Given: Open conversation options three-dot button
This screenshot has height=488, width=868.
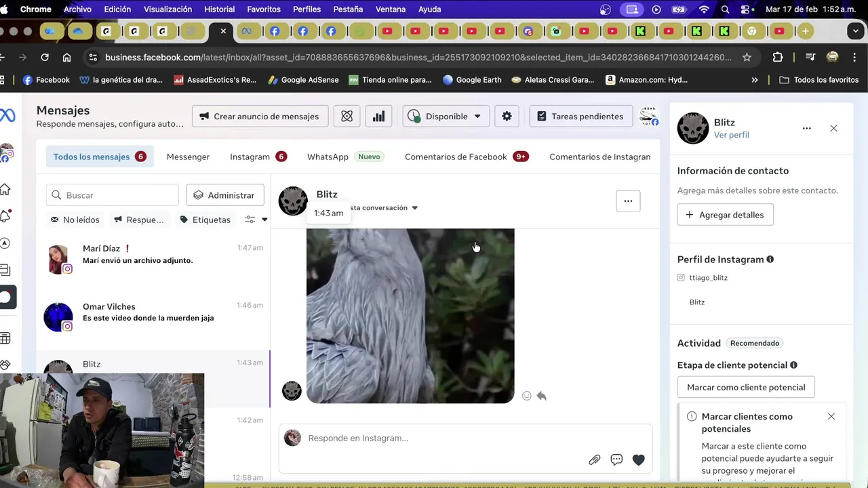Looking at the screenshot, I should [628, 201].
